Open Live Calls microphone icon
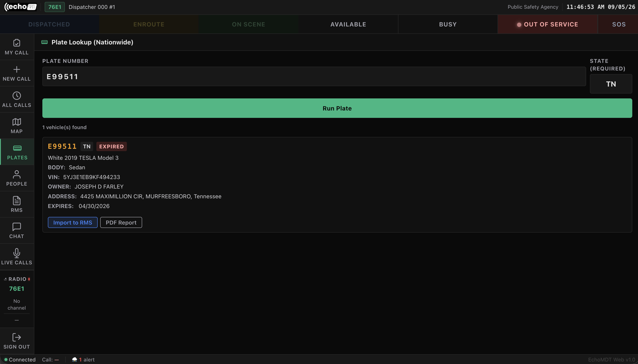 (x=16, y=253)
